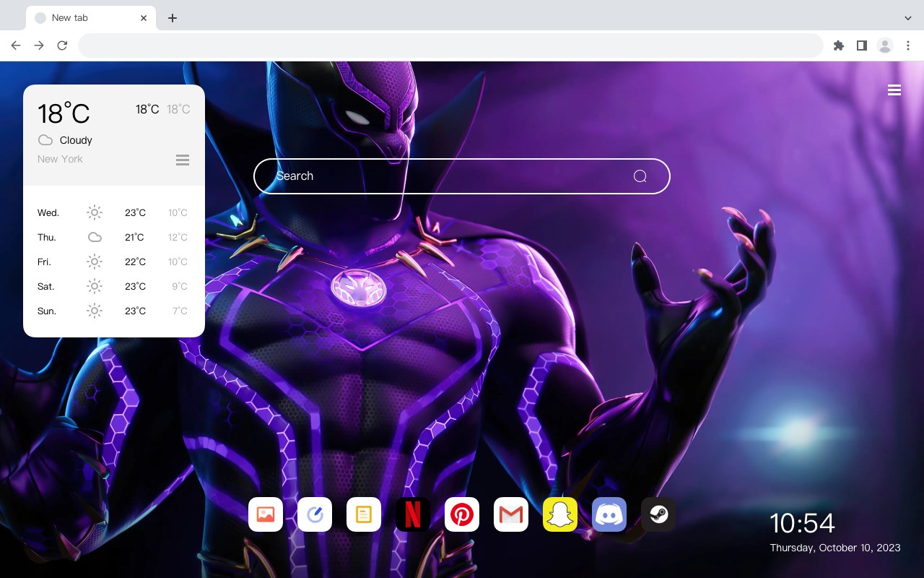
Task: Click the address bar
Action: tap(450, 46)
